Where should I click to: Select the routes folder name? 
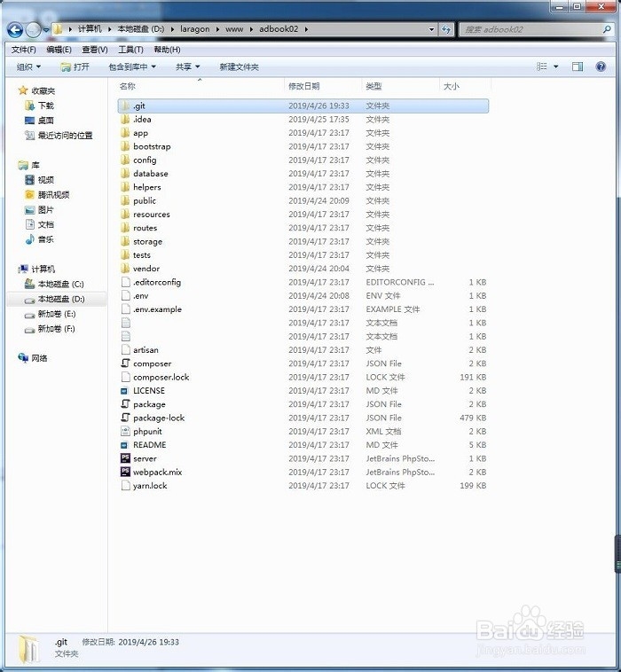[x=145, y=228]
